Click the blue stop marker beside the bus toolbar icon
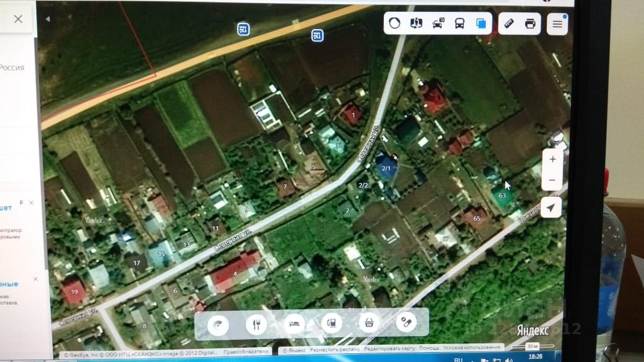644x362 pixels. pos(317,36)
